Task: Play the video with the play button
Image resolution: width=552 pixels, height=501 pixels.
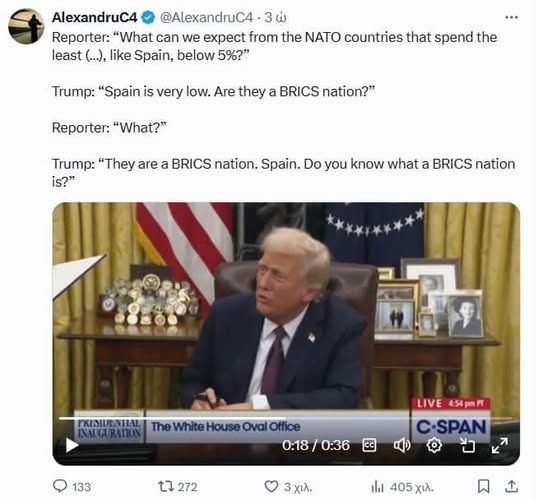Action: coord(72,445)
